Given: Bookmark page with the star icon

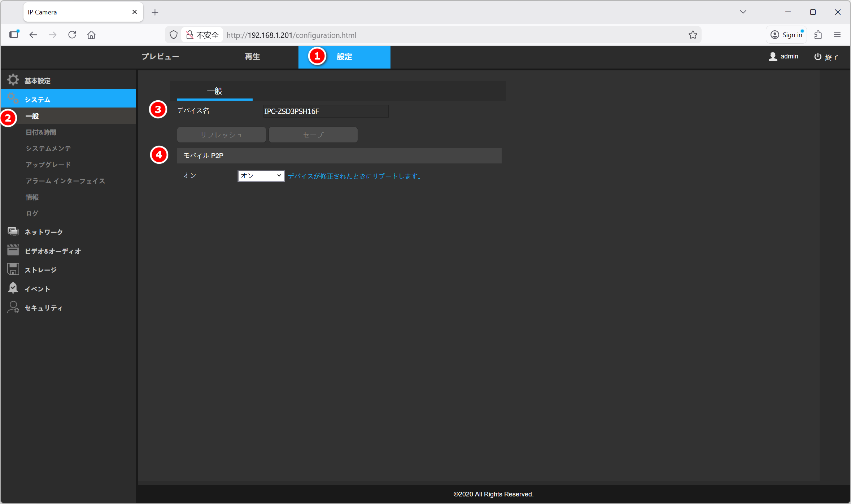Looking at the screenshot, I should [x=693, y=35].
